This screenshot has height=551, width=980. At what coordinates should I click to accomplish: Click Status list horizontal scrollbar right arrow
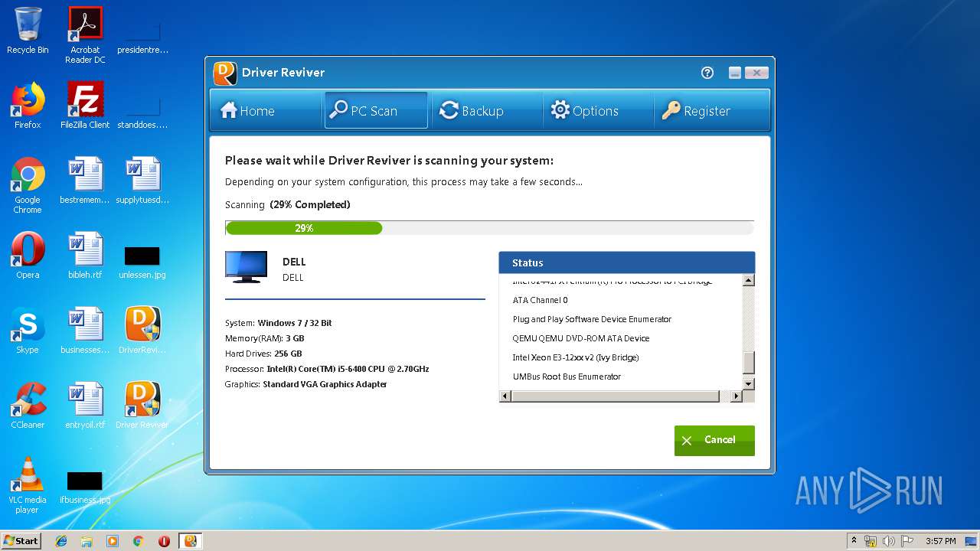[x=737, y=396]
